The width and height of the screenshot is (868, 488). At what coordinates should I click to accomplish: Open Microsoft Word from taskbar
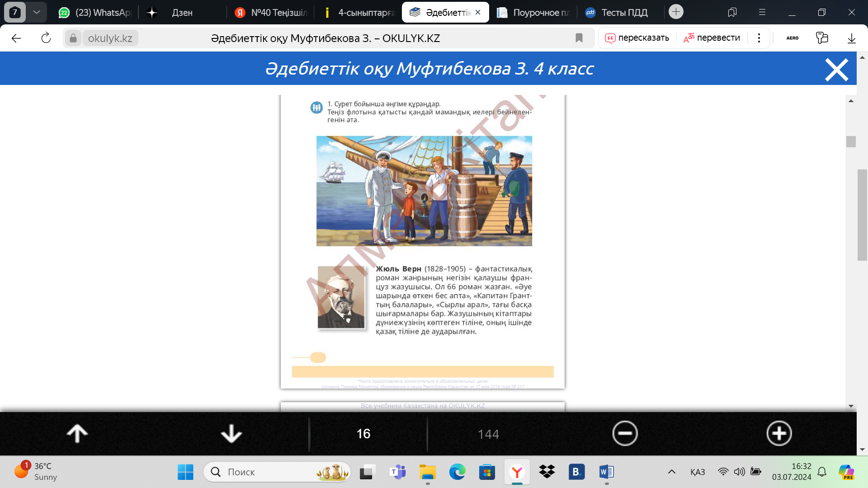point(606,472)
